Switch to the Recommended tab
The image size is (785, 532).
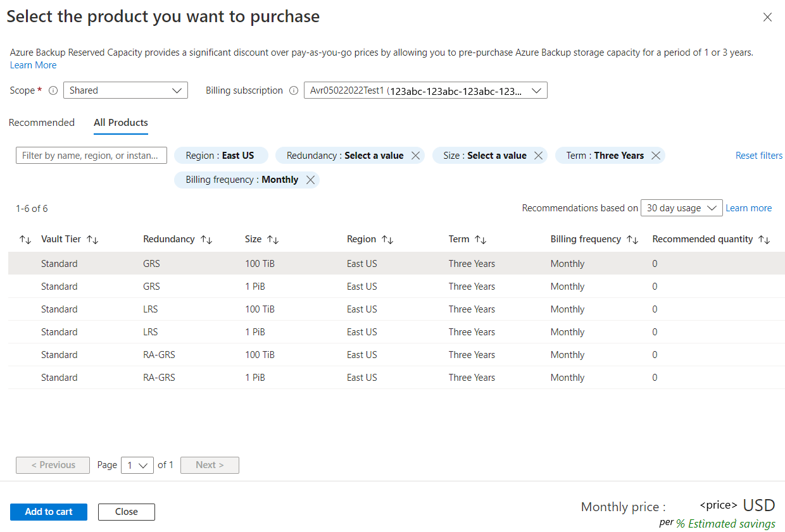42,123
